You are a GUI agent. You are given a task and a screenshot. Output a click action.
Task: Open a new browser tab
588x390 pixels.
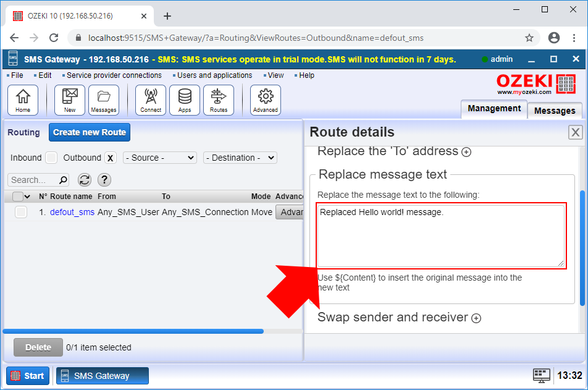pos(167,16)
